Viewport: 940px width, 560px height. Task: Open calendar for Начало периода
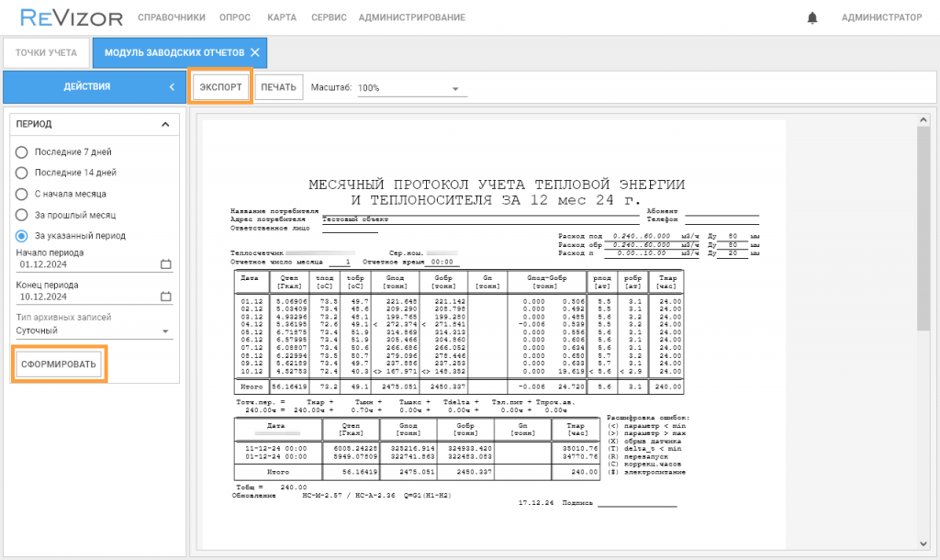[166, 264]
